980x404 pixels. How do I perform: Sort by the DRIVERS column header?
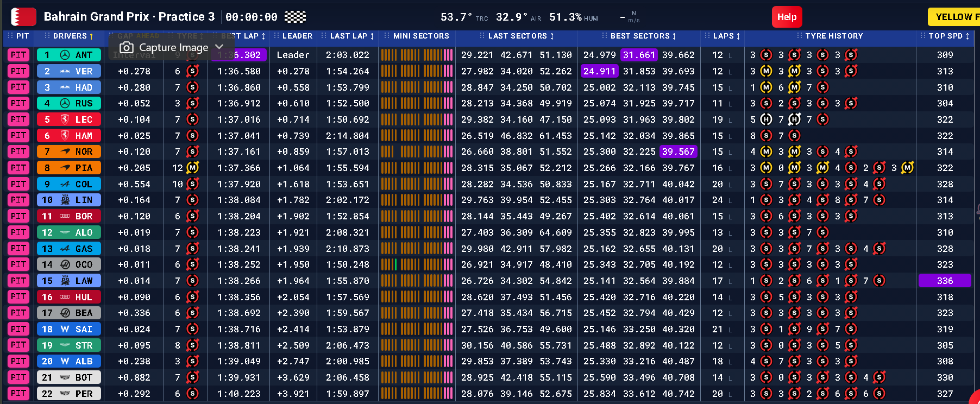click(70, 36)
